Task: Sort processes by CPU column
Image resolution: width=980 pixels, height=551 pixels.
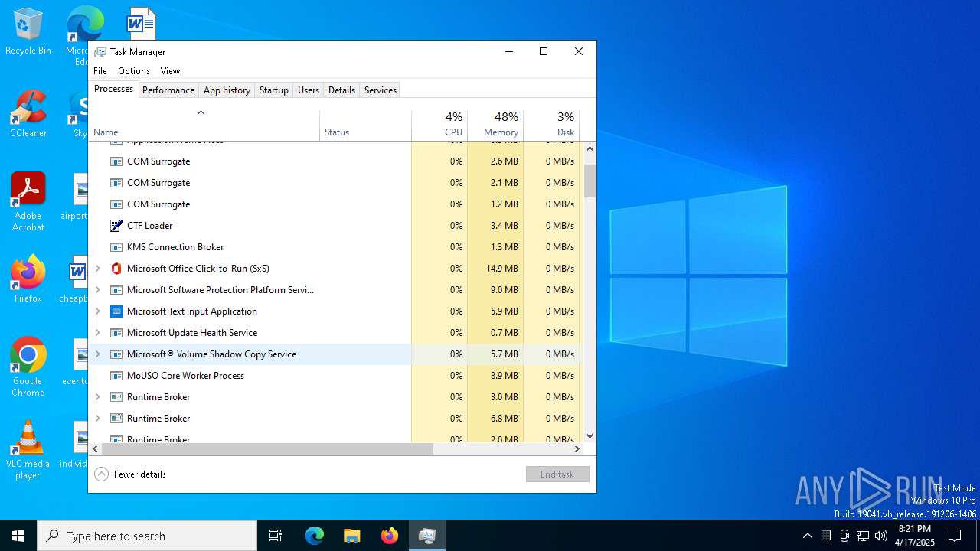Action: (x=439, y=126)
